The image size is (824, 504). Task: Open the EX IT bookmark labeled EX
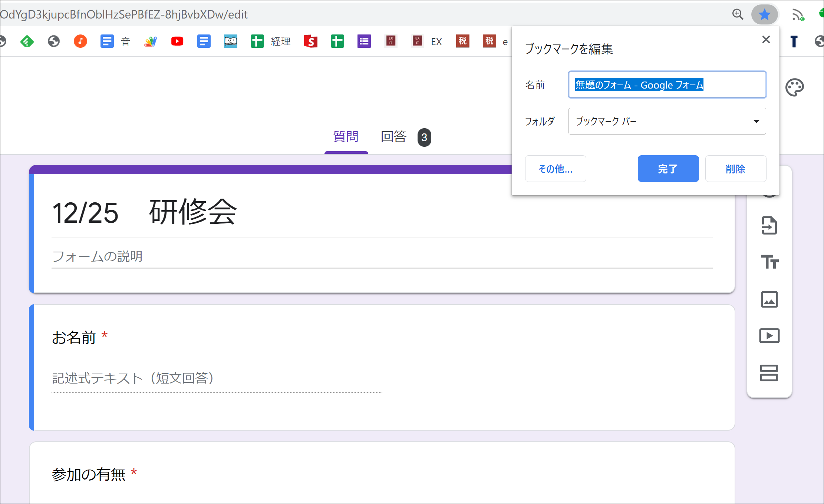tap(427, 41)
